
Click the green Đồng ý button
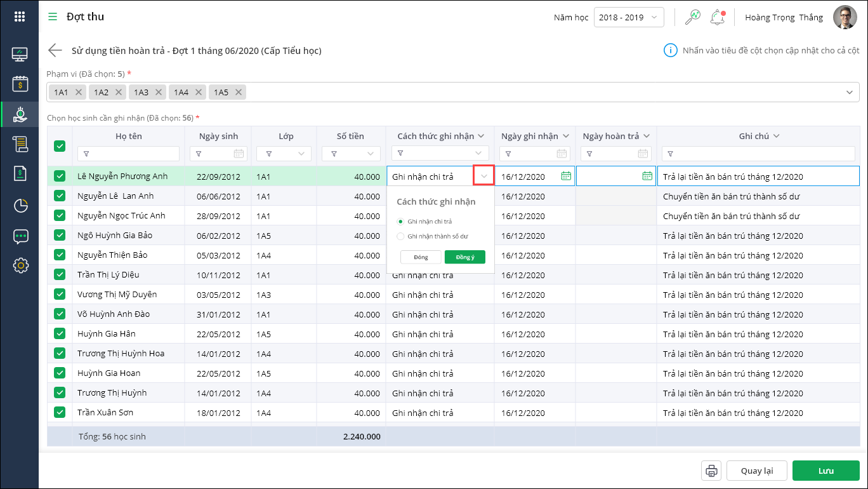click(x=464, y=257)
